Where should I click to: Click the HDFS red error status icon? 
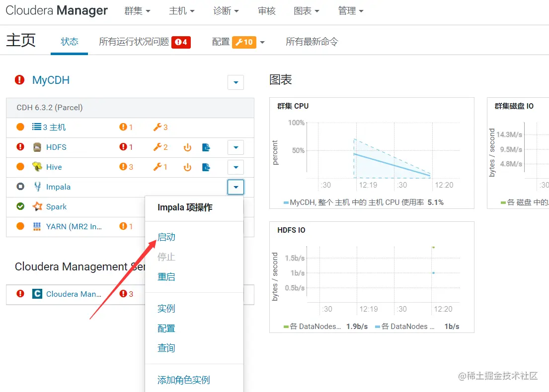(x=20, y=147)
